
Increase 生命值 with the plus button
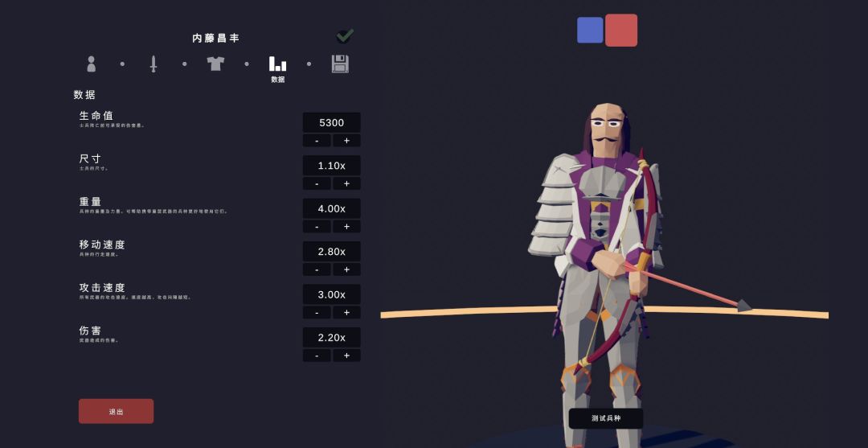click(x=346, y=141)
